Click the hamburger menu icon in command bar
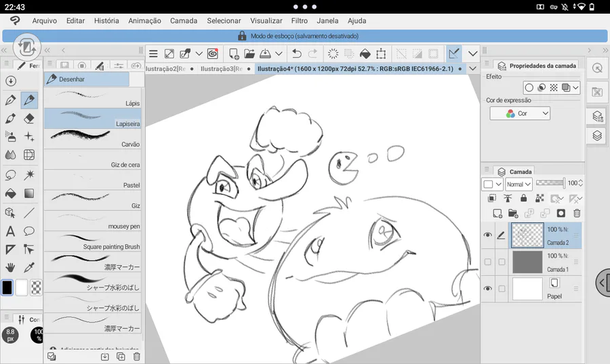This screenshot has width=610, height=364. click(154, 54)
